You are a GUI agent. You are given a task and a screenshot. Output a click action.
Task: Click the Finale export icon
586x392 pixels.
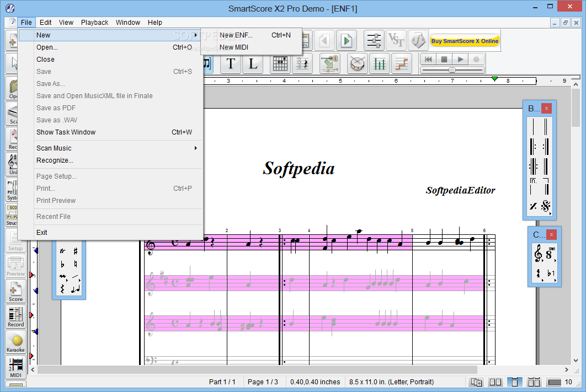pyautogui.click(x=418, y=40)
